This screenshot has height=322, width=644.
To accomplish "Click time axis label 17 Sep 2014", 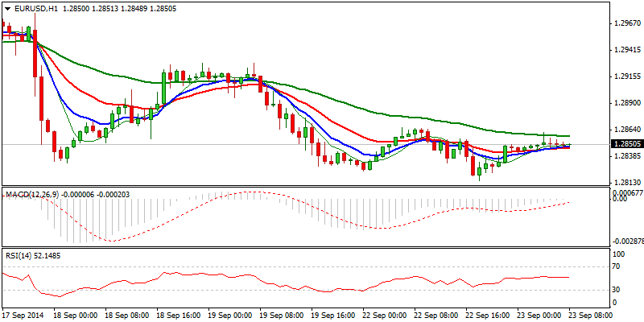I will pyautogui.click(x=23, y=315).
